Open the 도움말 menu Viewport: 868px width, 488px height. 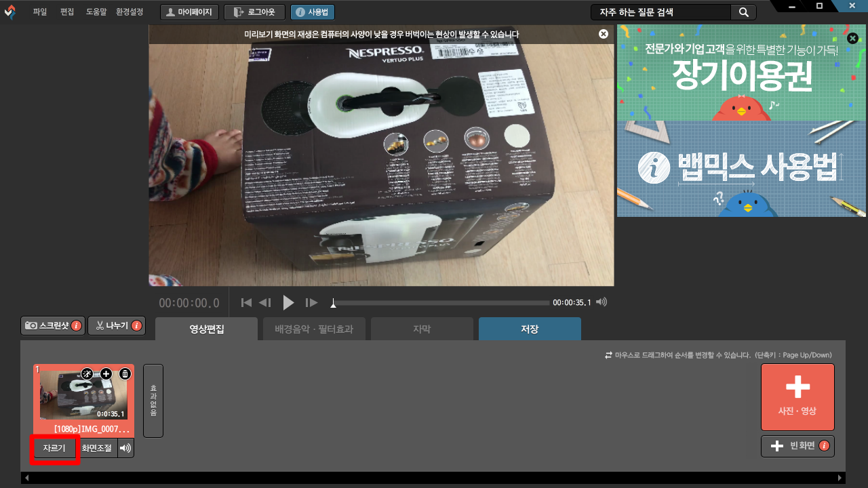coord(96,12)
